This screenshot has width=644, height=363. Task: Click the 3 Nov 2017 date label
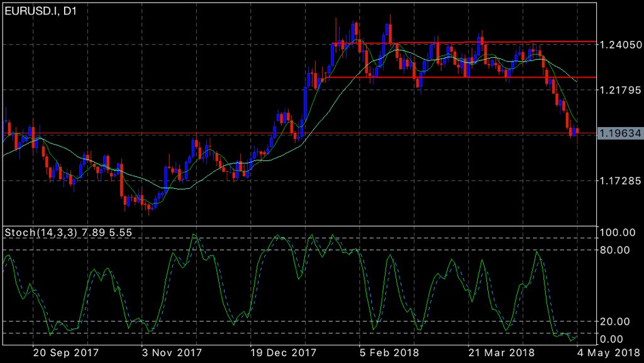click(171, 353)
